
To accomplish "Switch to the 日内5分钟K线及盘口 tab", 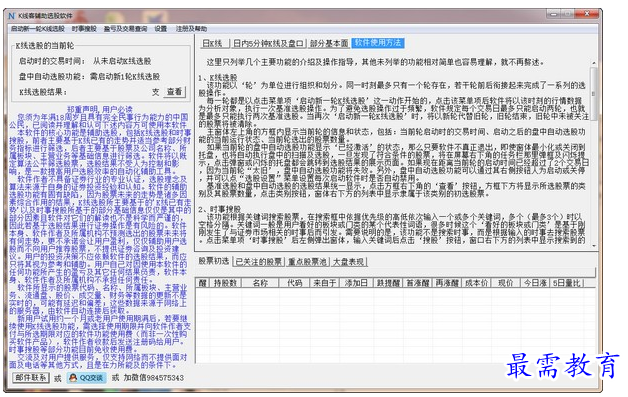I will 268,43.
